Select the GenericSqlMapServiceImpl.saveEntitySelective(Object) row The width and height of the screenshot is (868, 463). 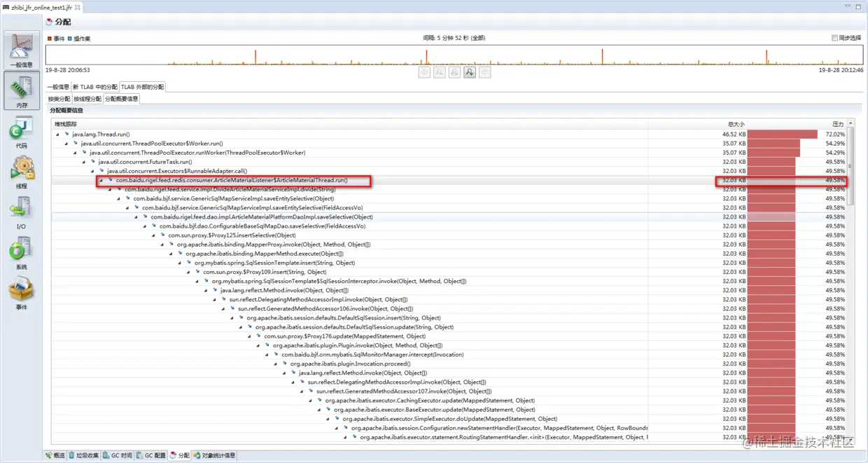click(449, 198)
